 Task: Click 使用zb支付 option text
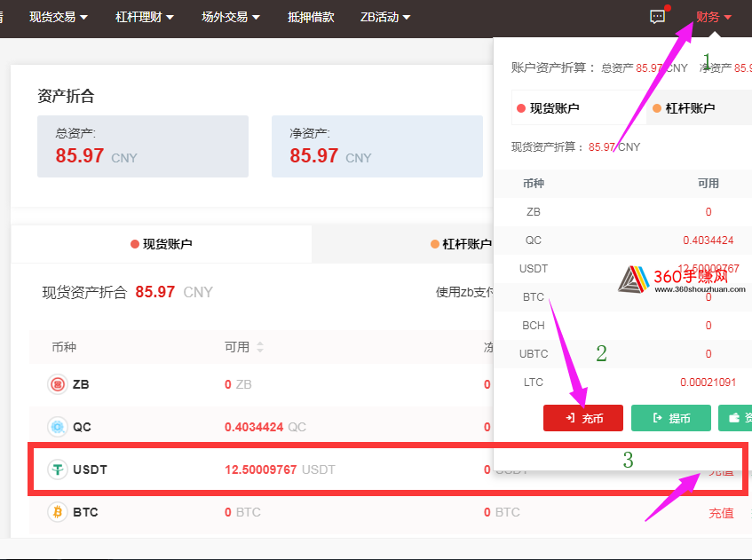[x=464, y=292]
